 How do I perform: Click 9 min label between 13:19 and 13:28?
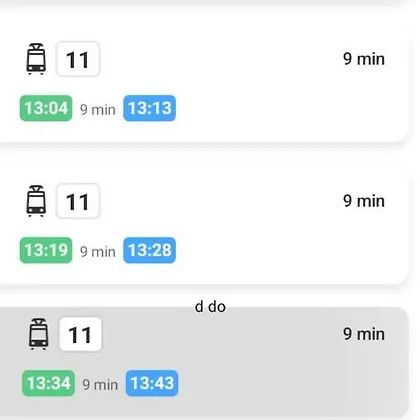pyautogui.click(x=98, y=252)
